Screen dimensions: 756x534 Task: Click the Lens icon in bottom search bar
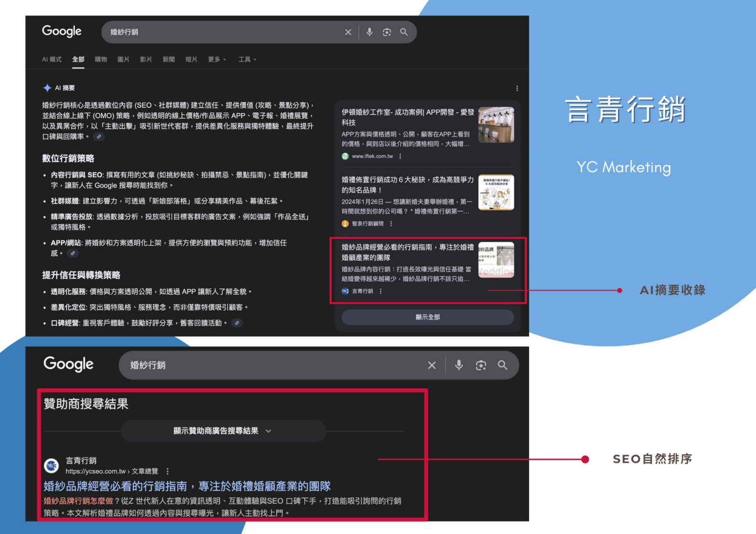pos(481,365)
